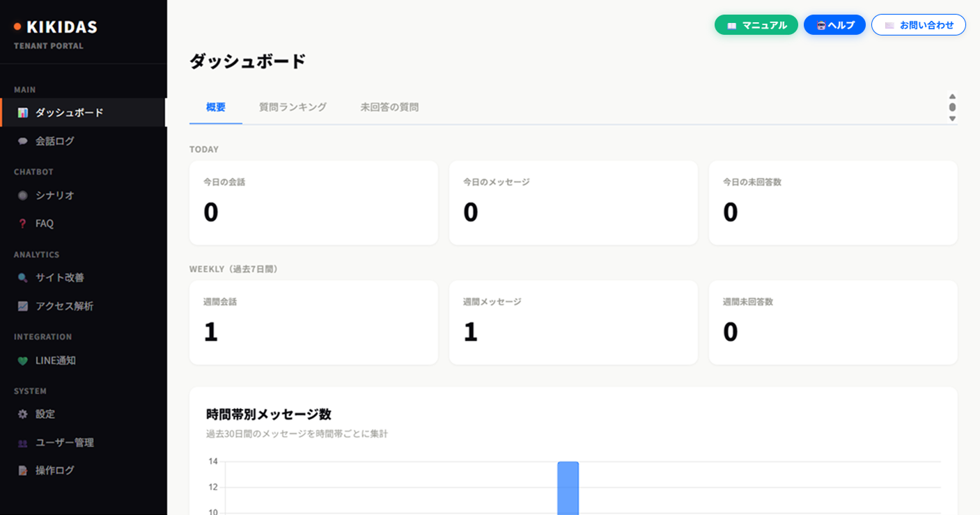Click the ダッシュボード page title
The height and width of the screenshot is (515, 980).
248,61
